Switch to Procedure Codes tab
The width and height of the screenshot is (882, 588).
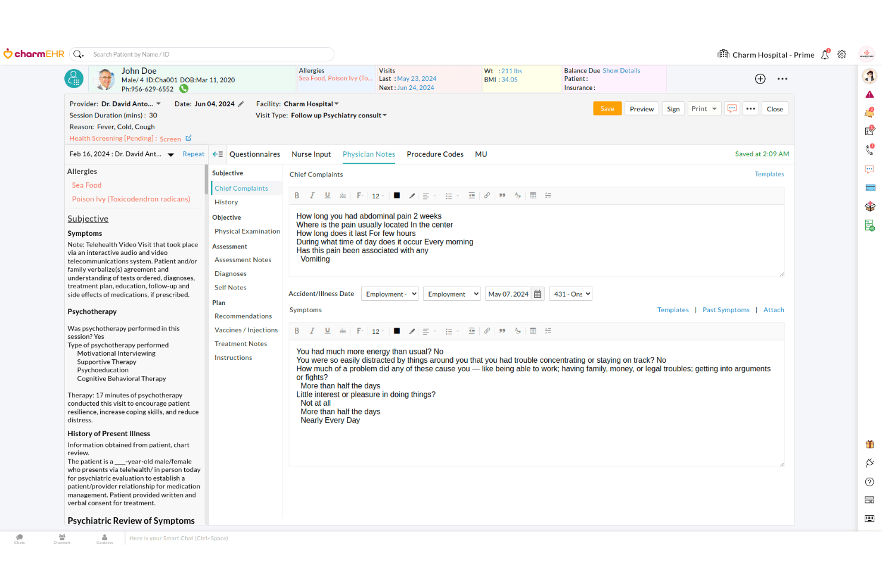[435, 154]
